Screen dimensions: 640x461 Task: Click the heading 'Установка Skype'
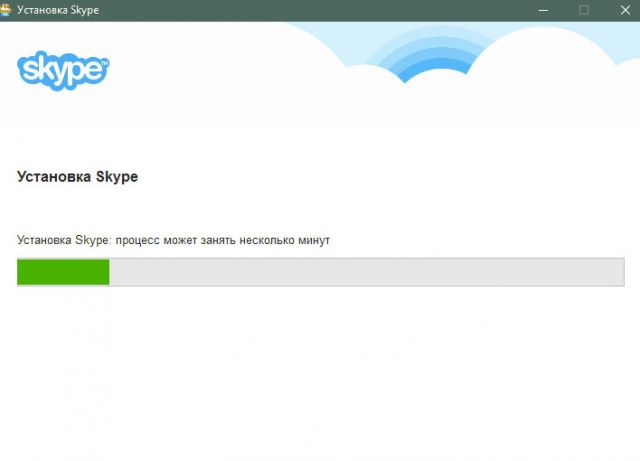click(x=78, y=177)
